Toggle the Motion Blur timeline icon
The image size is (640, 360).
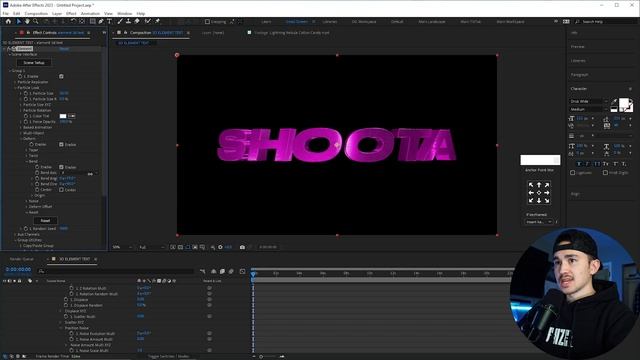(x=231, y=271)
